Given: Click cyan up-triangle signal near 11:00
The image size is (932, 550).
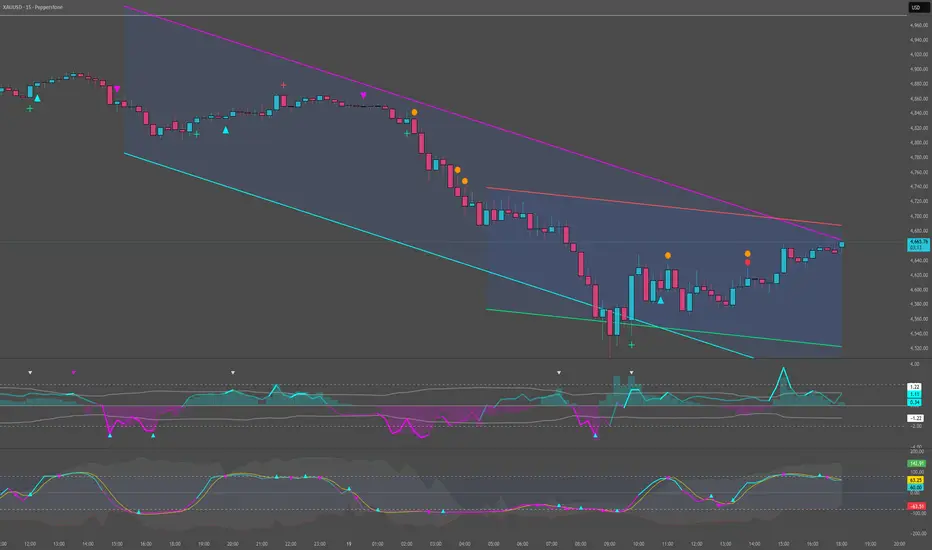Looking at the screenshot, I should pyautogui.click(x=660, y=300).
